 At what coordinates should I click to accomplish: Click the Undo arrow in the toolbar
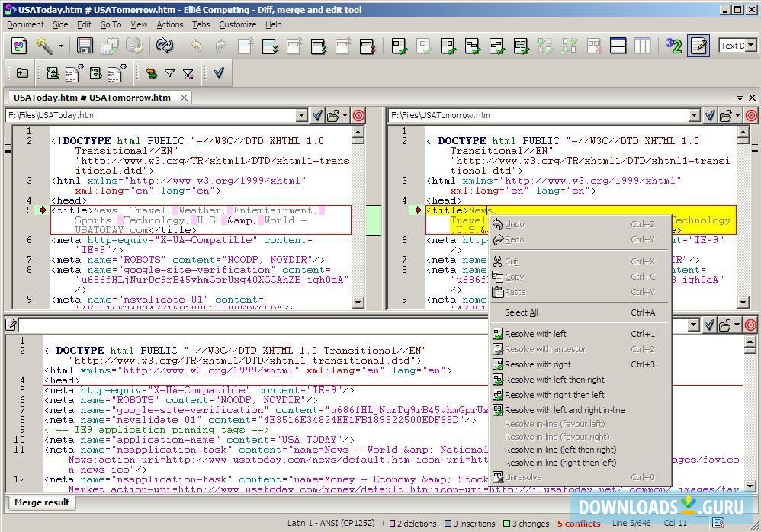tap(196, 46)
